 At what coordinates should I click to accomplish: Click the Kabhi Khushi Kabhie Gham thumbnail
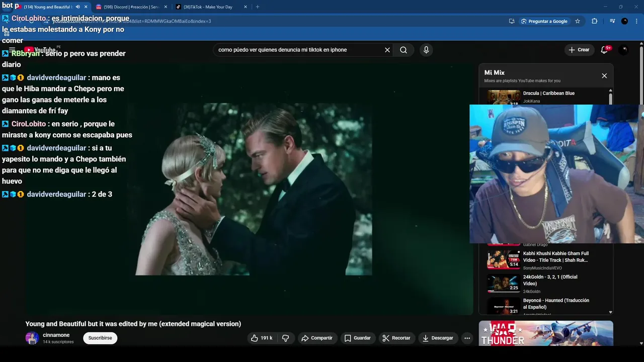point(503,259)
